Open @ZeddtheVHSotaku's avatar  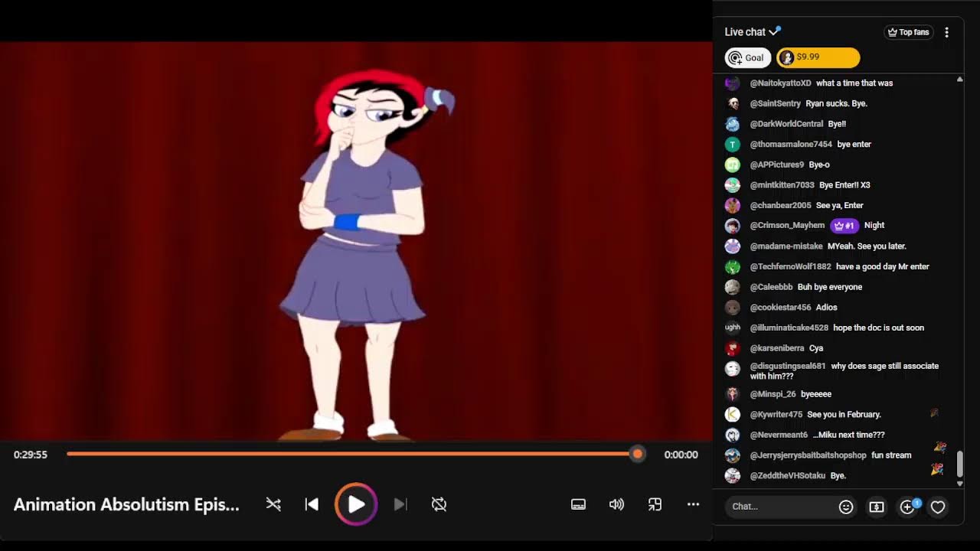pyautogui.click(x=733, y=475)
